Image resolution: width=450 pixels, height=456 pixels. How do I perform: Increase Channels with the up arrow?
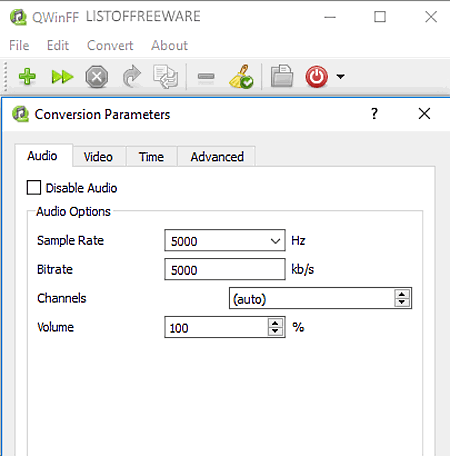pos(402,294)
